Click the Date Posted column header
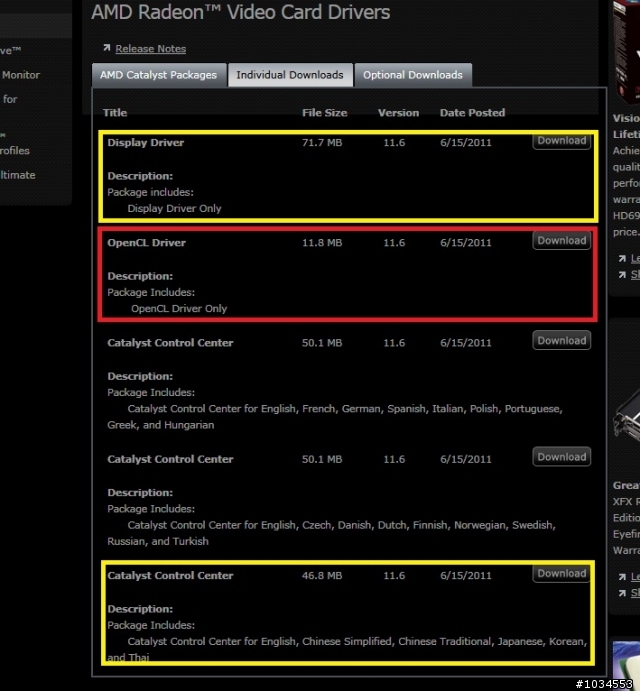 point(472,113)
